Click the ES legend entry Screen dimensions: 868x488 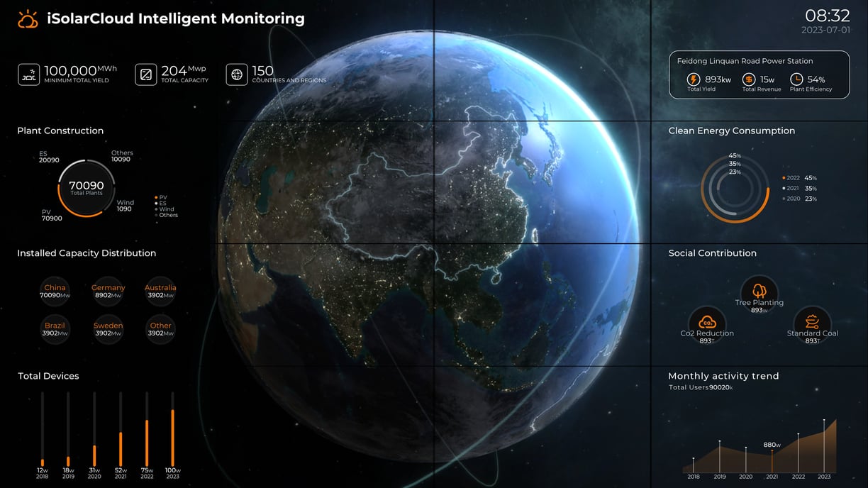click(x=162, y=203)
